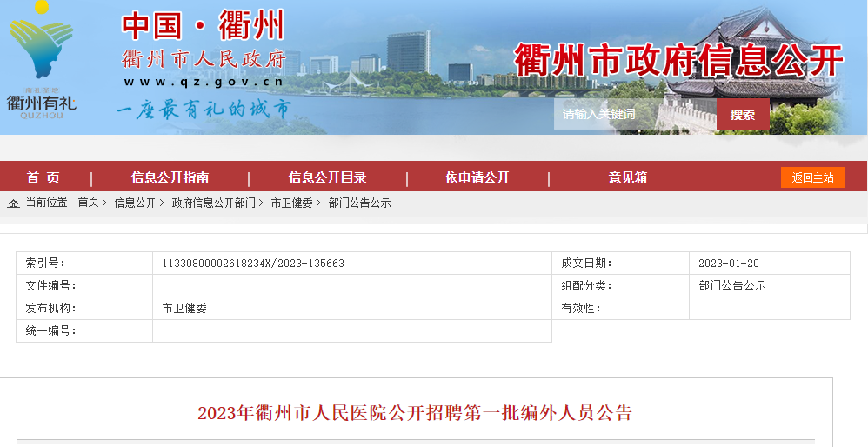Click the 发布机构 label cell
868x447 pixels.
pyautogui.click(x=84, y=309)
